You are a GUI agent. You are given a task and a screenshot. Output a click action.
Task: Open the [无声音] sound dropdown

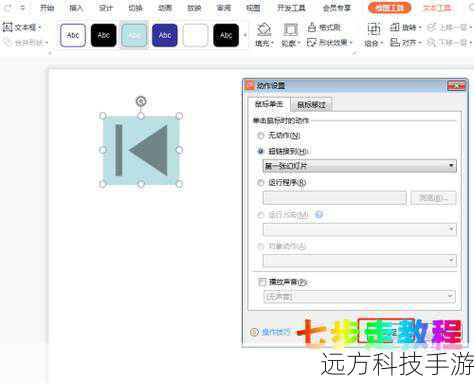360,296
